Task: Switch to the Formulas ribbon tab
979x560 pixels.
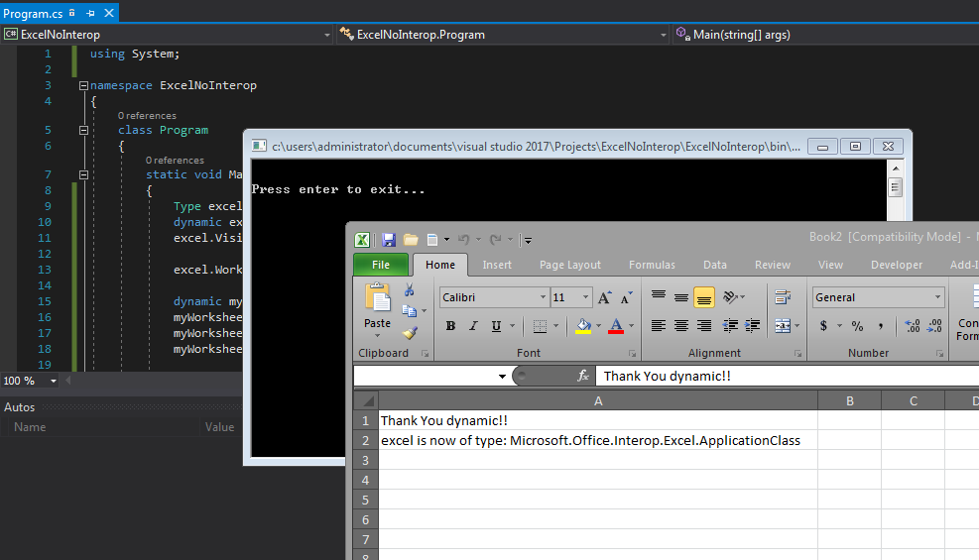Action: point(652,265)
